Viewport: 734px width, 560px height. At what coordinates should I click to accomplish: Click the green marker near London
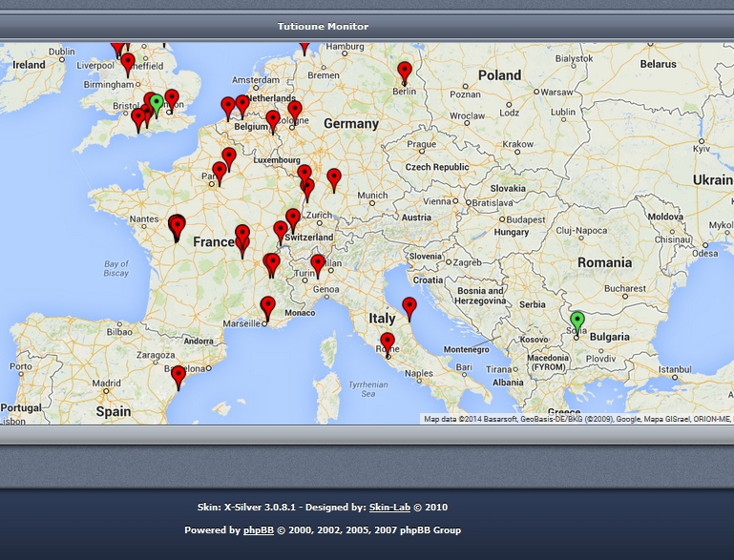click(157, 103)
